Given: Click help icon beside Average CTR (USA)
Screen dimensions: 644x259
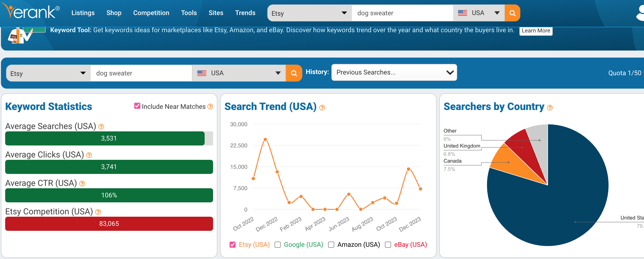Looking at the screenshot, I should tap(82, 184).
